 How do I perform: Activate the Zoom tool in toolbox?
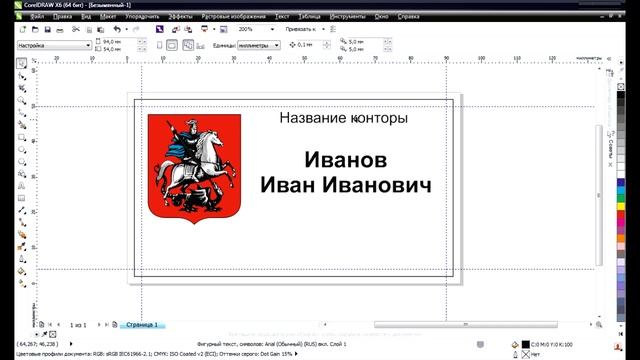click(22, 100)
